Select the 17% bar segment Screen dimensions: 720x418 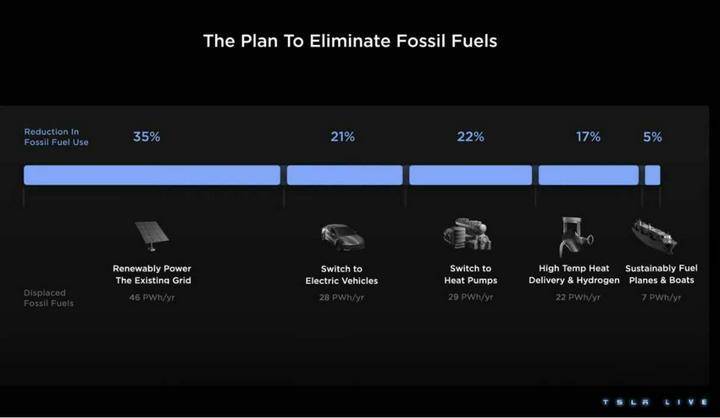tap(589, 175)
